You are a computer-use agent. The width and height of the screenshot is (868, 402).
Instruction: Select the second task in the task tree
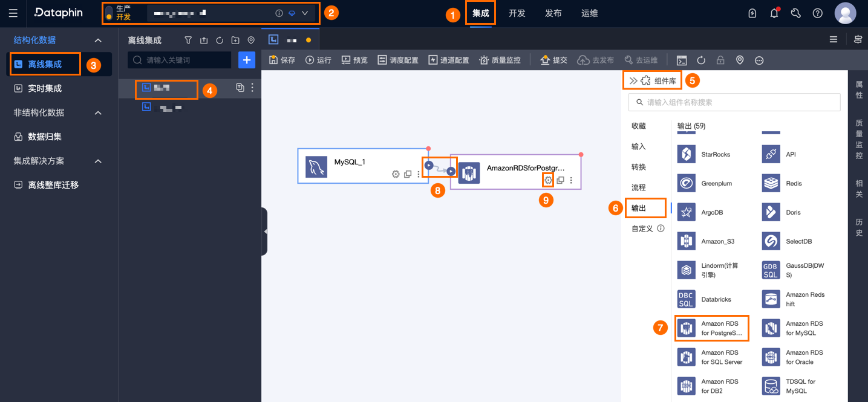tap(162, 107)
